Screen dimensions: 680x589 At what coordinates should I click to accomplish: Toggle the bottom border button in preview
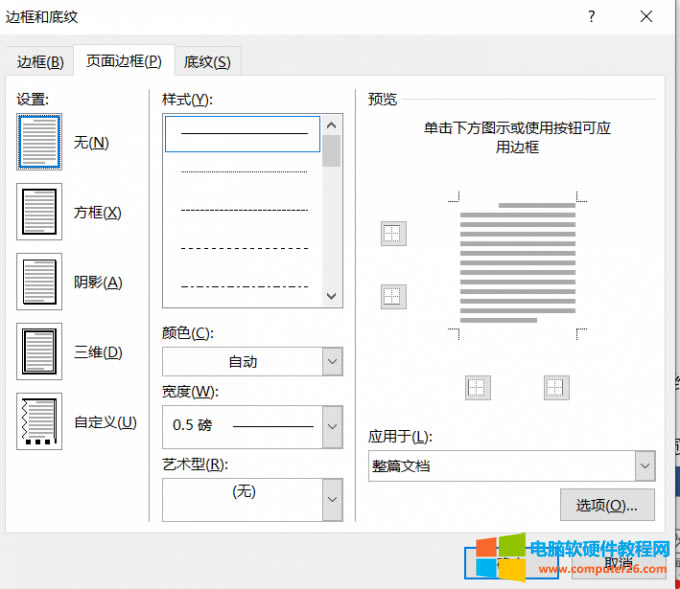(x=393, y=297)
